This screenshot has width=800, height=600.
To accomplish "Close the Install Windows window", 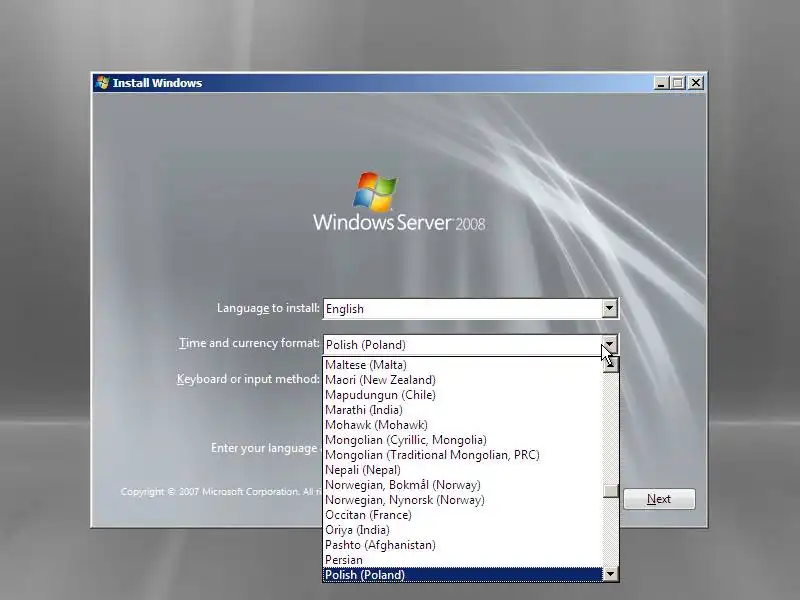I will point(696,83).
